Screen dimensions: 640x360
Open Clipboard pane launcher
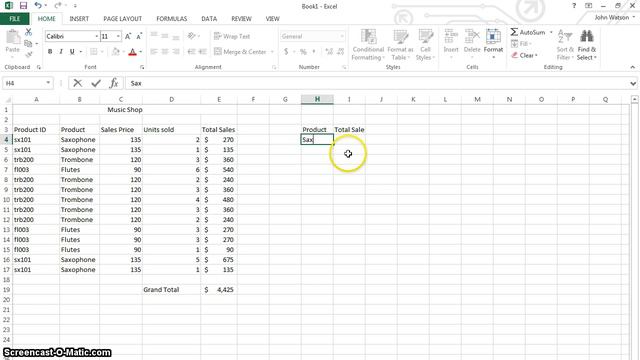(39, 67)
